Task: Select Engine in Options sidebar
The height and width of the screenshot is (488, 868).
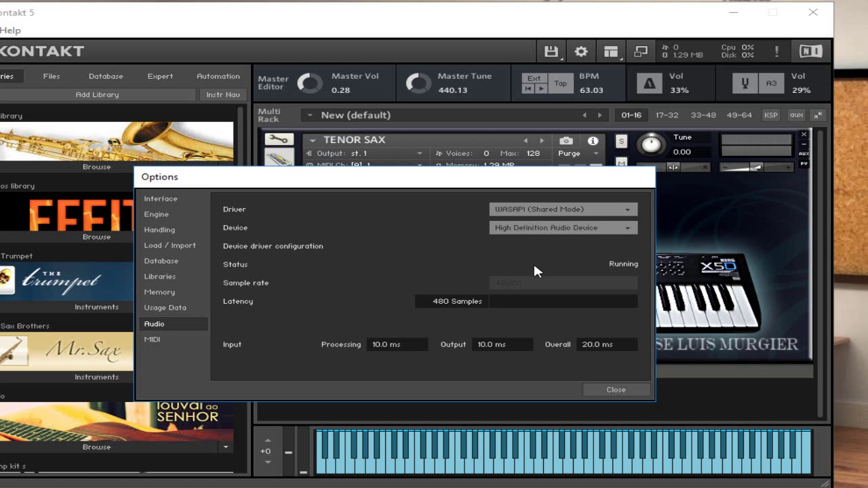Action: 156,214
